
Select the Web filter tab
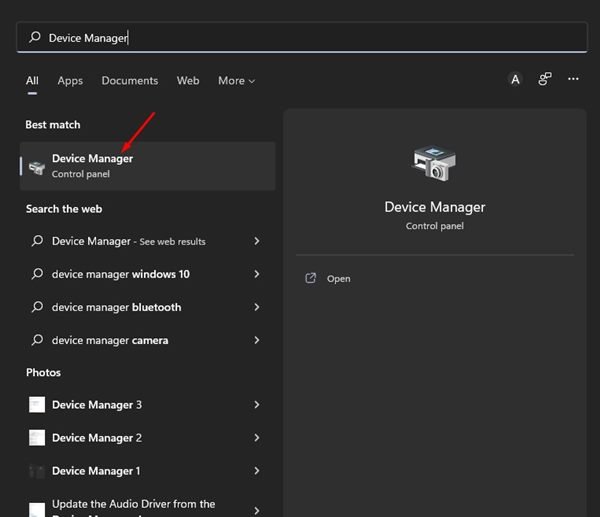(x=188, y=81)
